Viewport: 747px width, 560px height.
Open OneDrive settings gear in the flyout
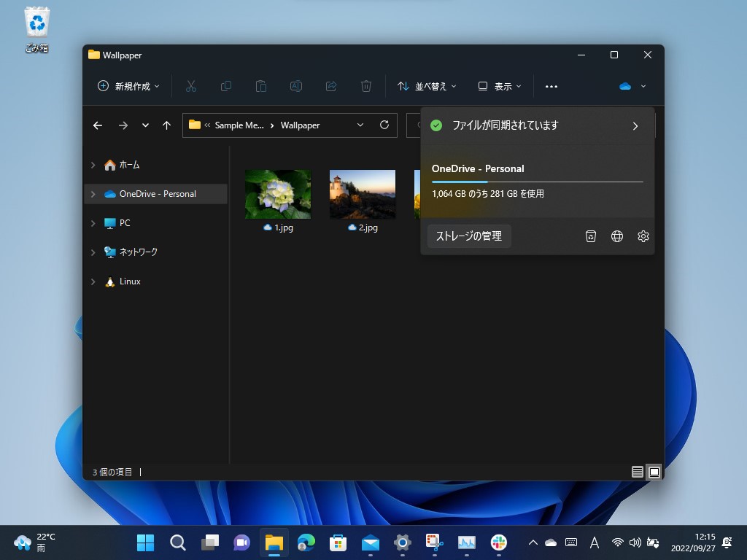tap(643, 236)
